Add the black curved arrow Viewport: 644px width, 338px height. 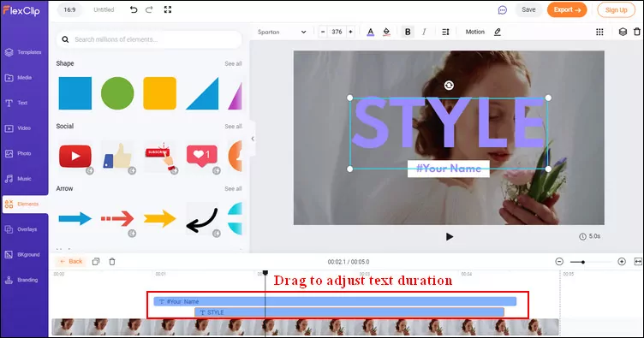click(x=201, y=219)
